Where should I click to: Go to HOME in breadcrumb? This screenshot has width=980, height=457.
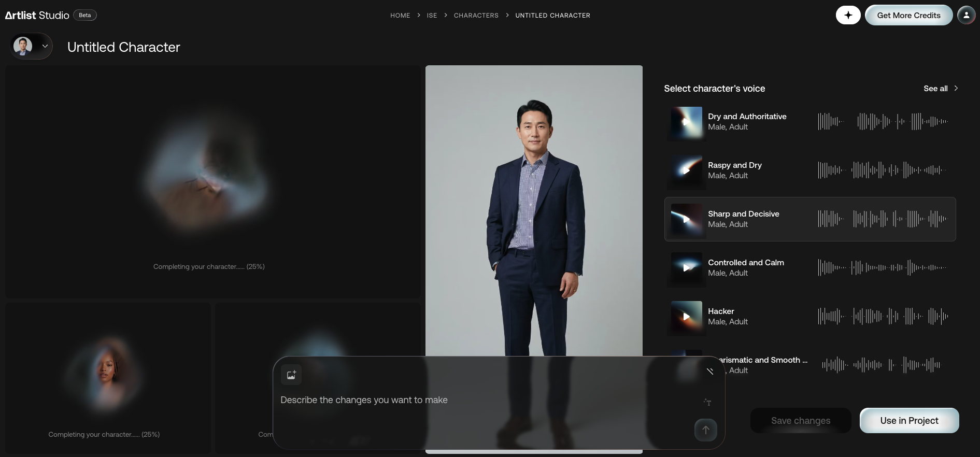click(400, 16)
